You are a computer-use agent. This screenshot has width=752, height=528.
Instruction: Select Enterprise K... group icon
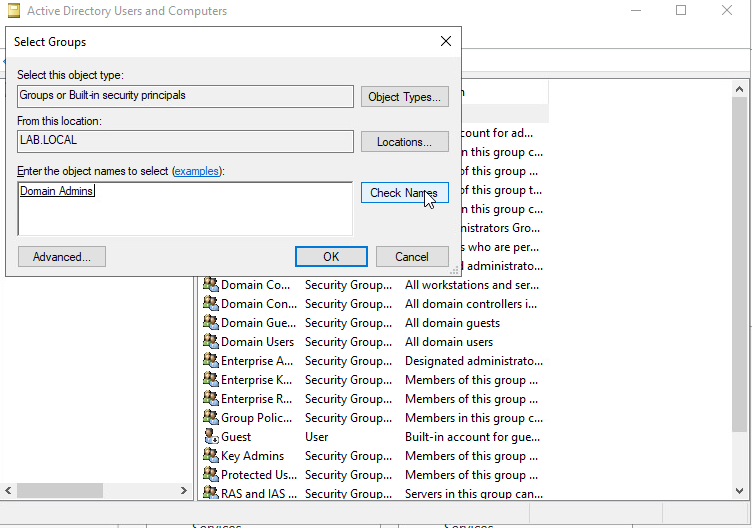coord(211,379)
